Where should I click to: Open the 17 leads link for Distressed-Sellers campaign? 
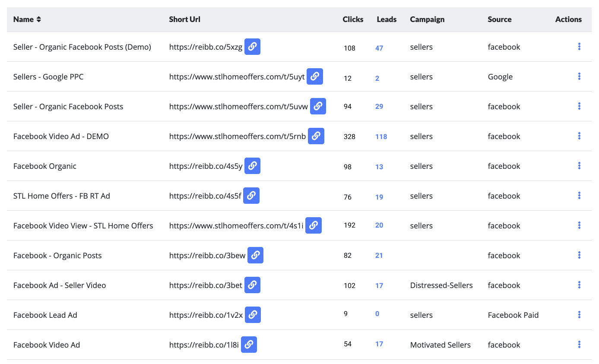(379, 285)
